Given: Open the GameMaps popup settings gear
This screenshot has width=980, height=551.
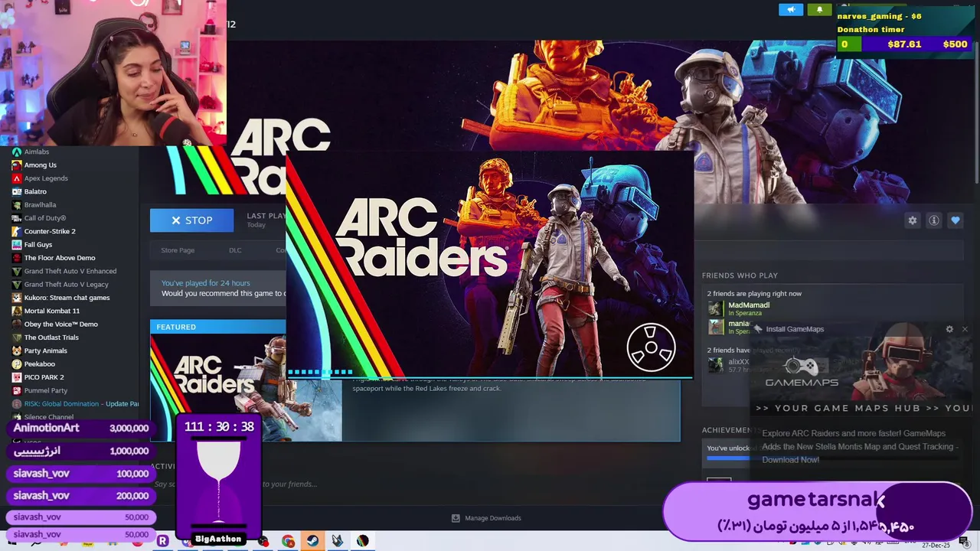Looking at the screenshot, I should point(949,329).
